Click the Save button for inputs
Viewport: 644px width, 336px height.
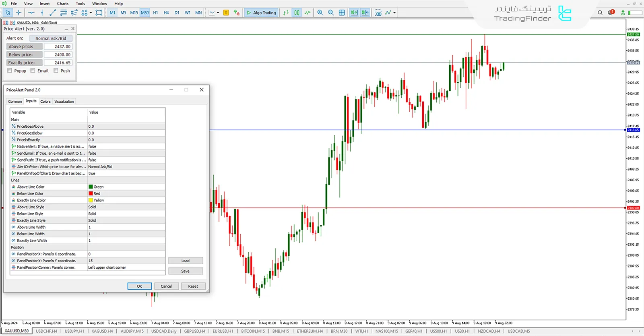[x=185, y=271]
